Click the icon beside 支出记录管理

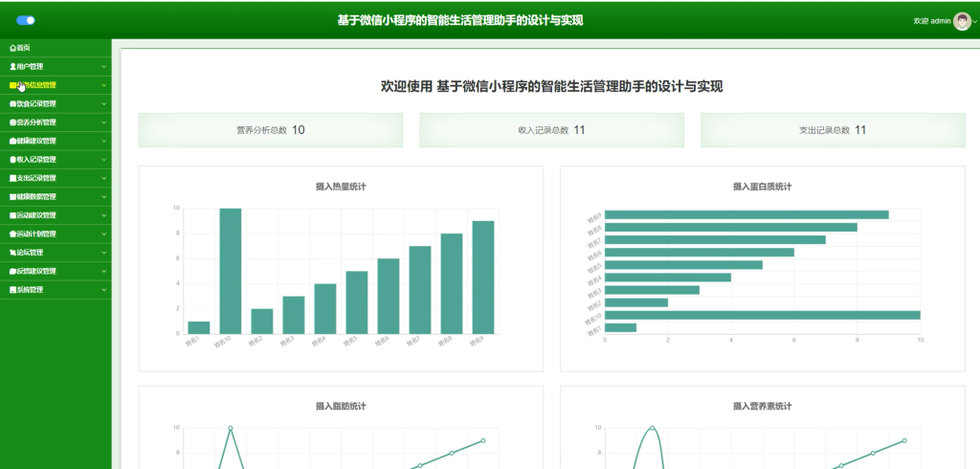(12, 178)
